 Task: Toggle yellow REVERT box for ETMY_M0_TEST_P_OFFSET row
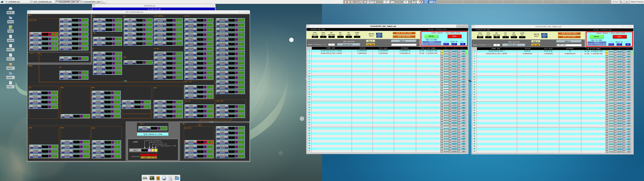pyautogui.click(x=442, y=51)
